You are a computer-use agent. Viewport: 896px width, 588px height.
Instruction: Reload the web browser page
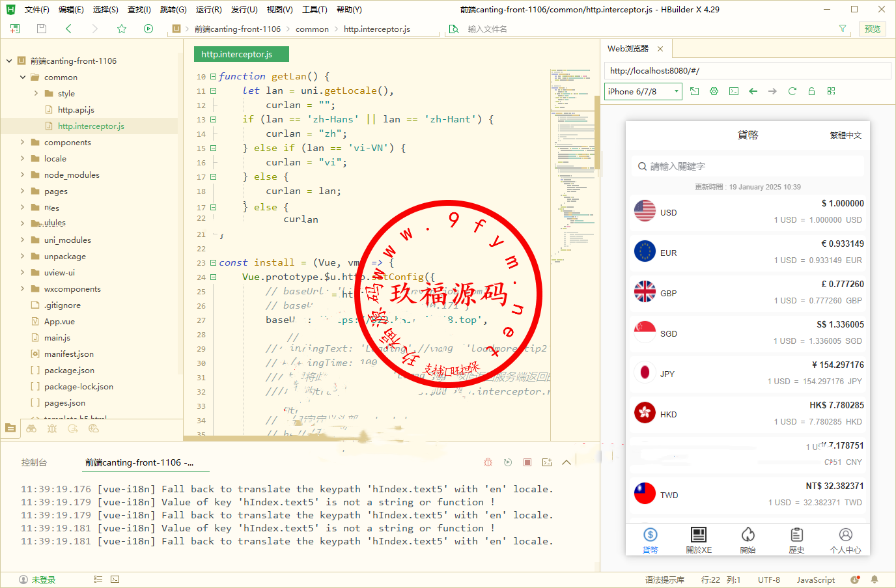click(x=792, y=91)
